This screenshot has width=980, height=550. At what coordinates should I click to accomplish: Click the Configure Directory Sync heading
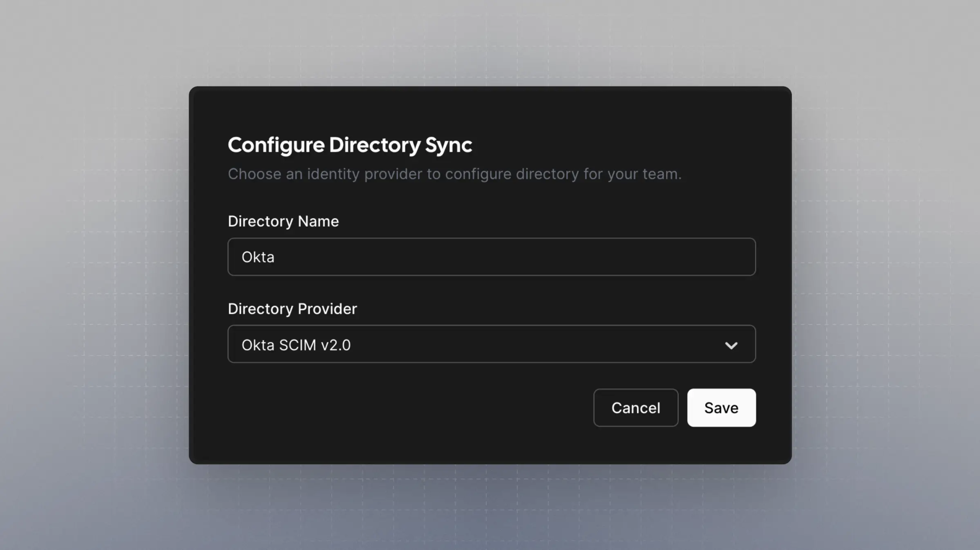click(x=350, y=145)
